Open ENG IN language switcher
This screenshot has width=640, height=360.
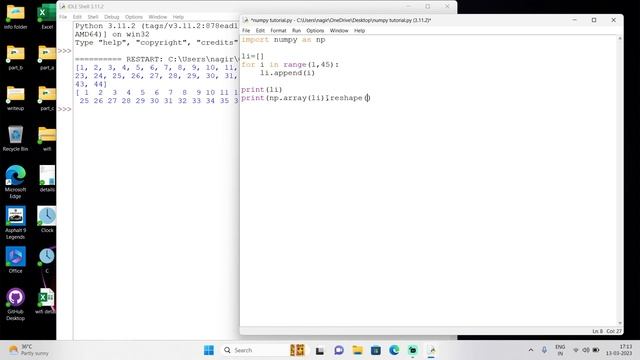(x=560, y=350)
